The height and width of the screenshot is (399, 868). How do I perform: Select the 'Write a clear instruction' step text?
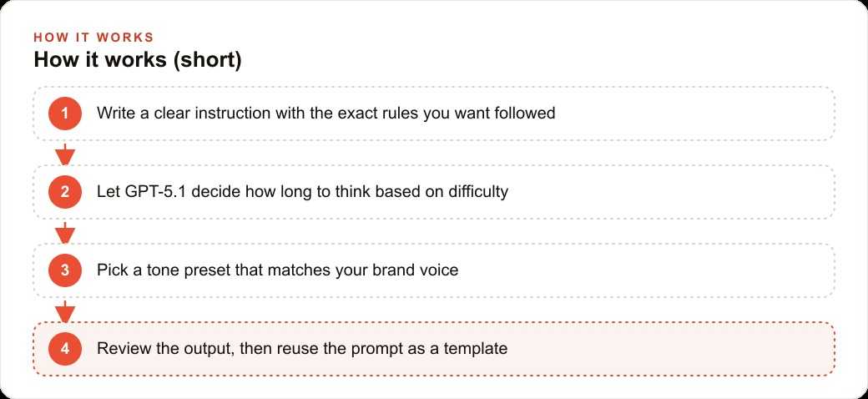[326, 114]
